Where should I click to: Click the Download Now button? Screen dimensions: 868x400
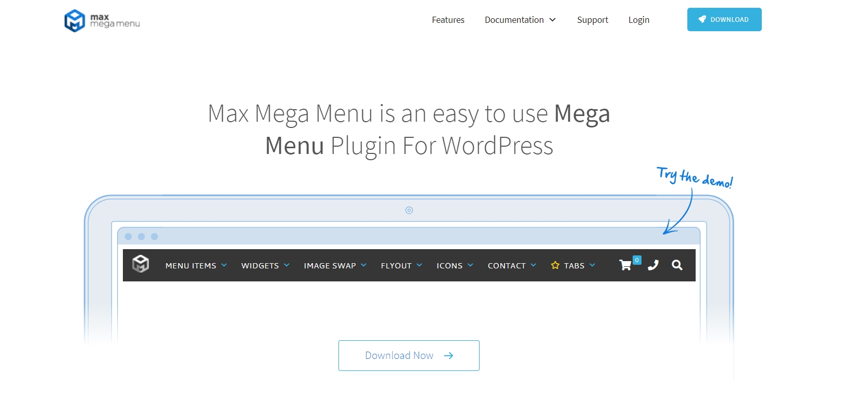[x=409, y=356]
